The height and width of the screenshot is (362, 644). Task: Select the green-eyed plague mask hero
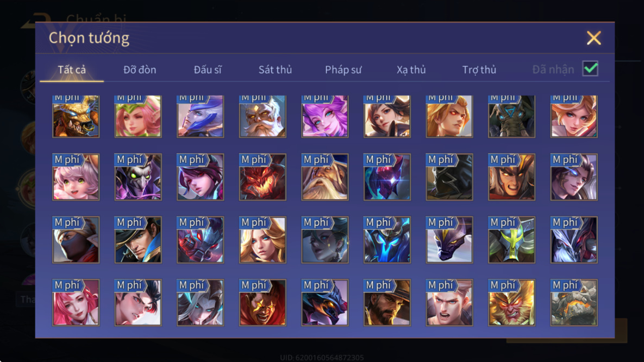(x=138, y=177)
